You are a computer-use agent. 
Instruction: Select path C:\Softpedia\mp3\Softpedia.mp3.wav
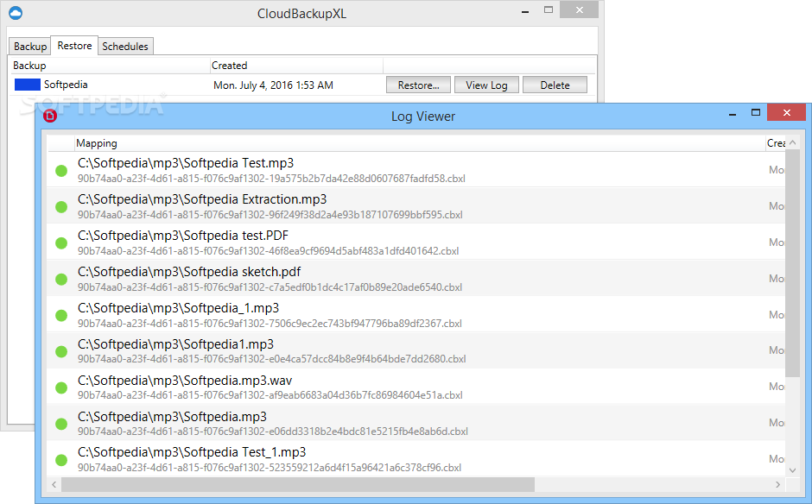tap(185, 381)
